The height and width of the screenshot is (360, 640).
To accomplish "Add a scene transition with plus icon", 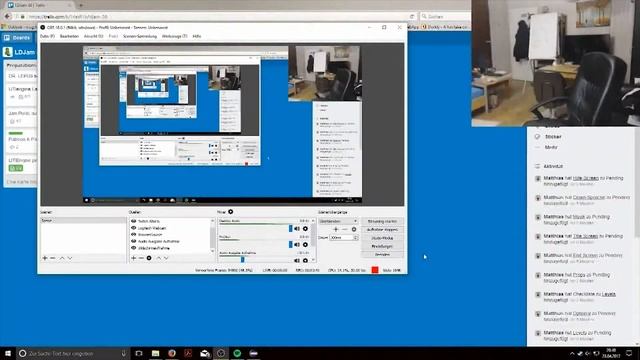I will click(x=336, y=229).
